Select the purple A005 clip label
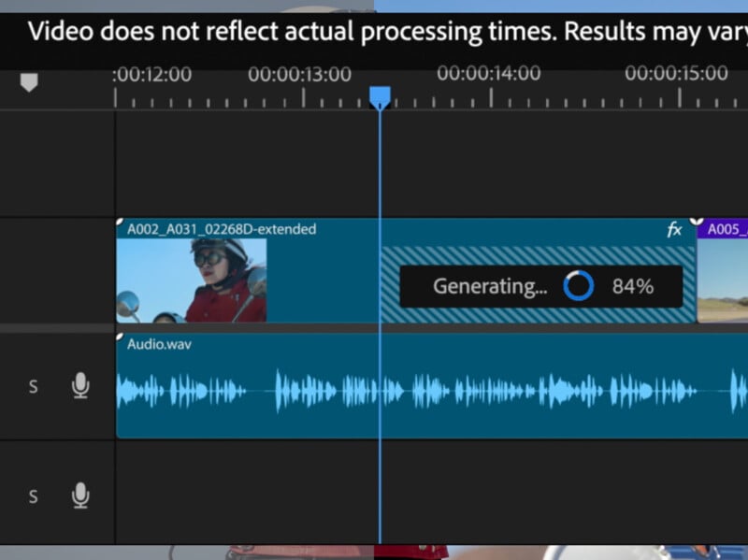This screenshot has height=560, width=748. pyautogui.click(x=726, y=229)
